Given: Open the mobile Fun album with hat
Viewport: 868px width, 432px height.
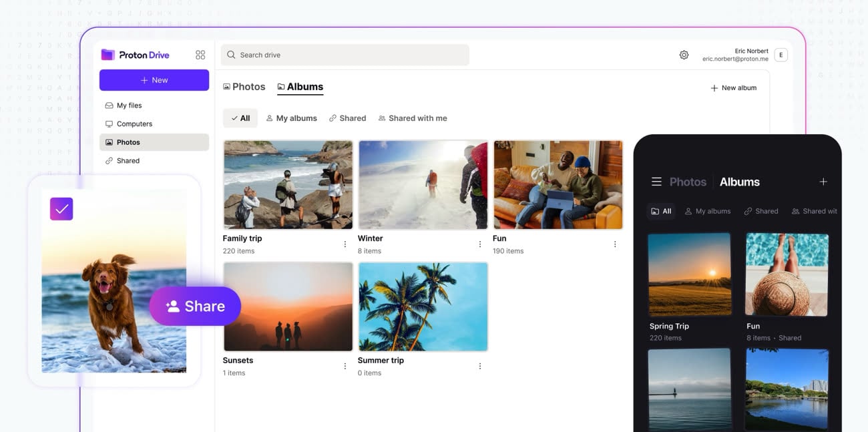Looking at the screenshot, I should click(x=787, y=274).
